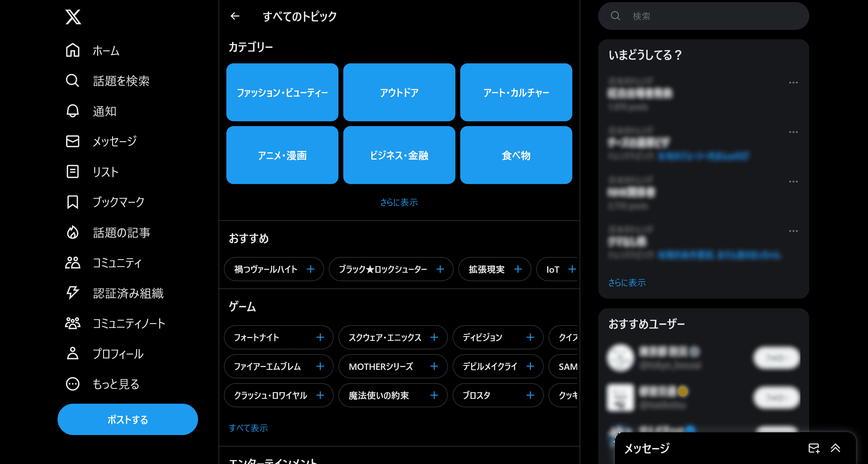Open more options for first trend
868x464 pixels.
[793, 83]
